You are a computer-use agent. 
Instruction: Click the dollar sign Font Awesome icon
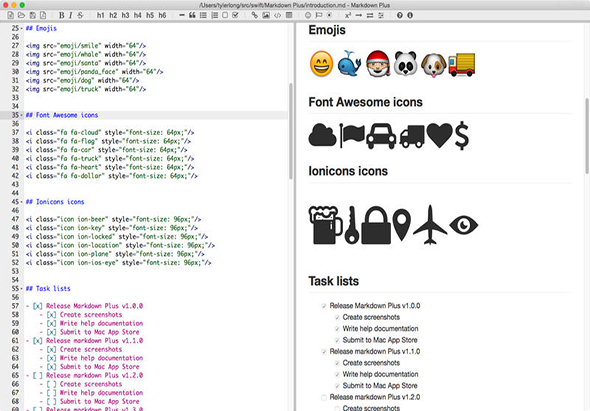coord(462,136)
